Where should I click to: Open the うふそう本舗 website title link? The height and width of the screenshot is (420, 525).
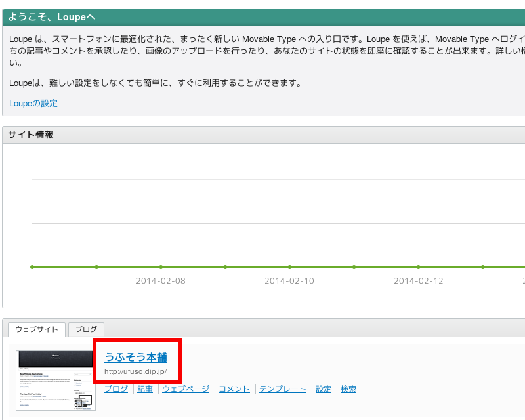tap(136, 358)
